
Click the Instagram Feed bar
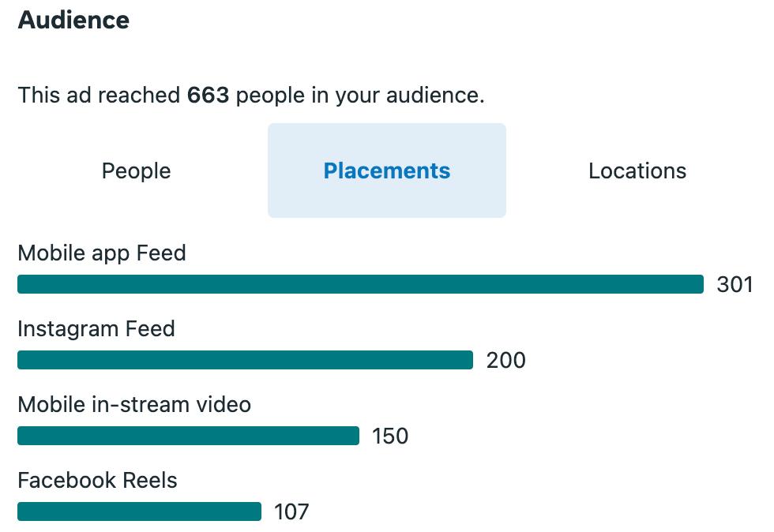245,360
